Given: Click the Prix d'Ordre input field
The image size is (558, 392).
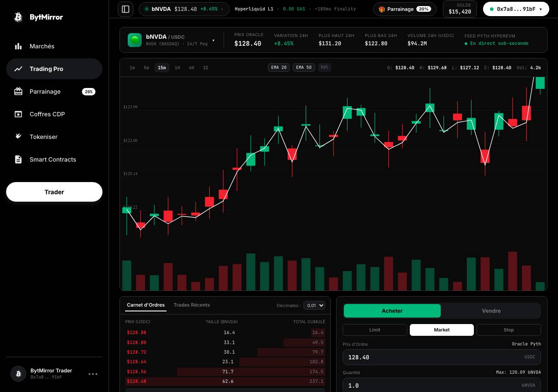Looking at the screenshot, I should 442,357.
